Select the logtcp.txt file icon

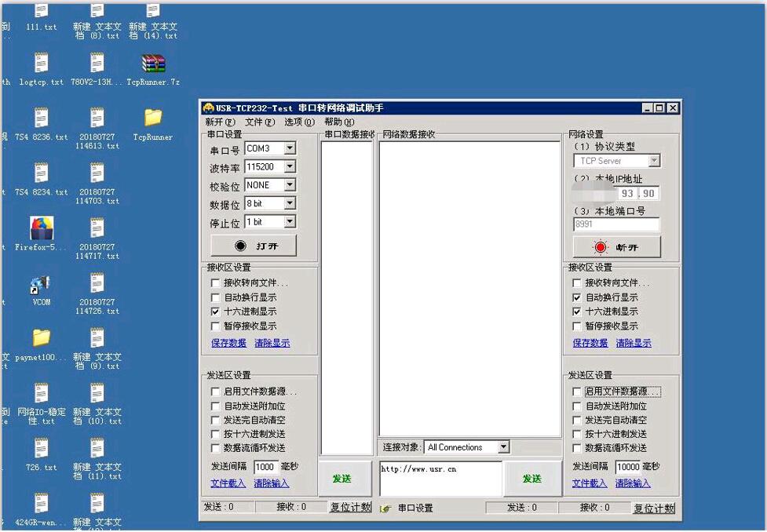pos(42,64)
